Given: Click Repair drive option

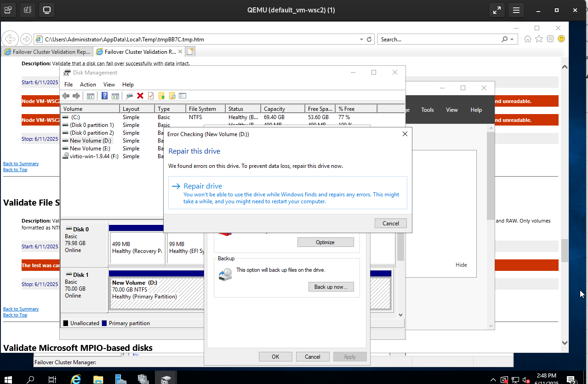Looking at the screenshot, I should (x=203, y=186).
